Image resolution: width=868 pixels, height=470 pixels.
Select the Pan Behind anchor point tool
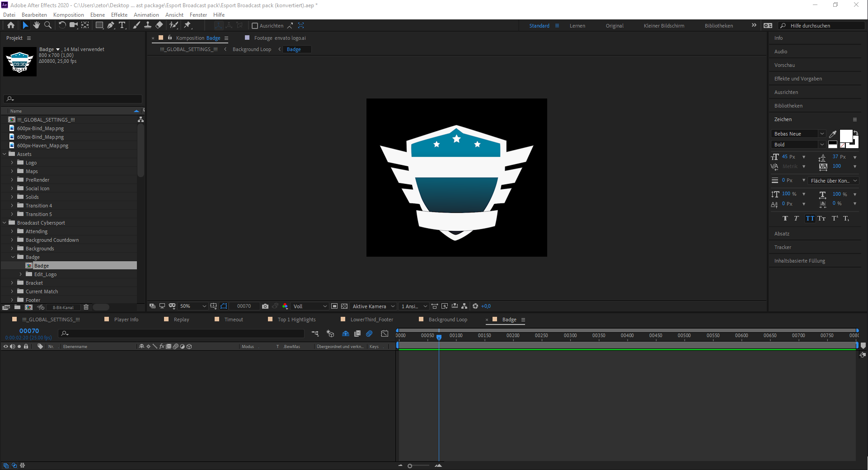click(x=85, y=25)
